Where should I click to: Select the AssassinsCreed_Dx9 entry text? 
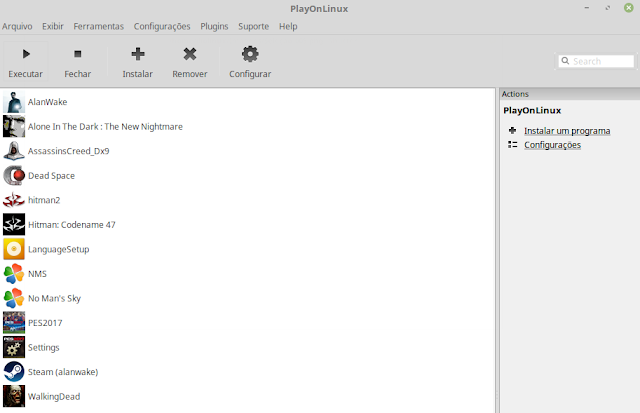tap(69, 151)
